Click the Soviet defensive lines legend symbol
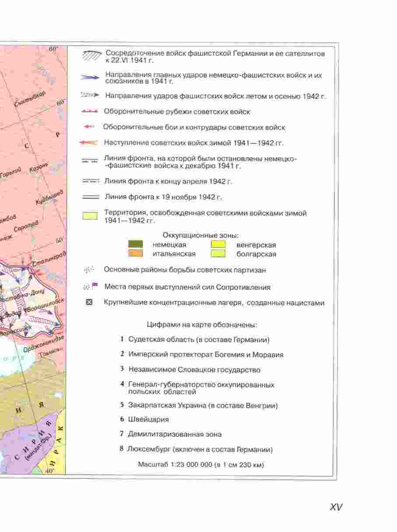 pyautogui.click(x=91, y=112)
